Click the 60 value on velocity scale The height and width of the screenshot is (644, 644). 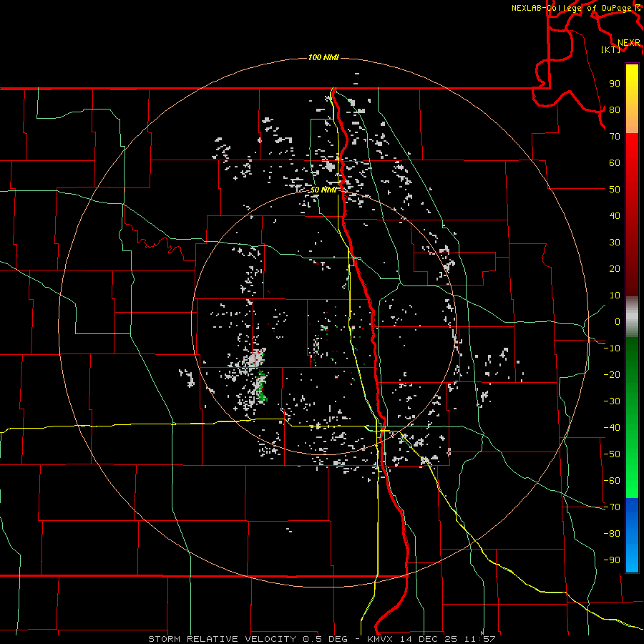[x=615, y=163]
